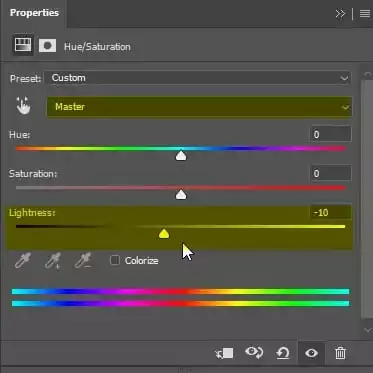The width and height of the screenshot is (373, 373).
Task: Toggle adjustment layer visibility eye
Action: click(311, 353)
